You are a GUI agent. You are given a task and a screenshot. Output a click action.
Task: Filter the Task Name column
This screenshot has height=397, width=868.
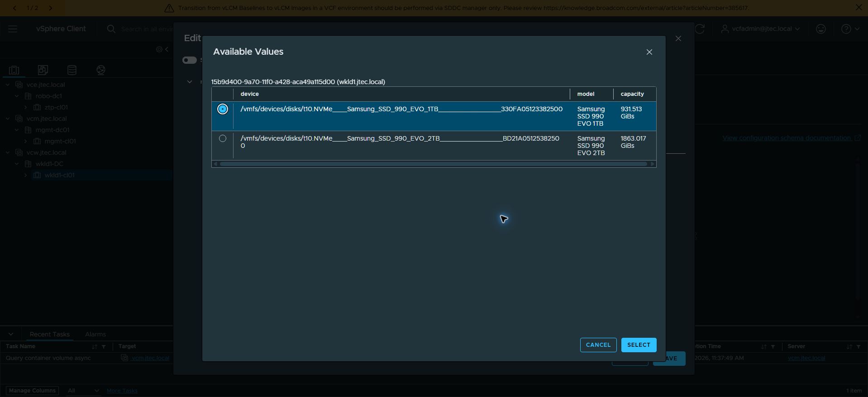click(x=104, y=346)
